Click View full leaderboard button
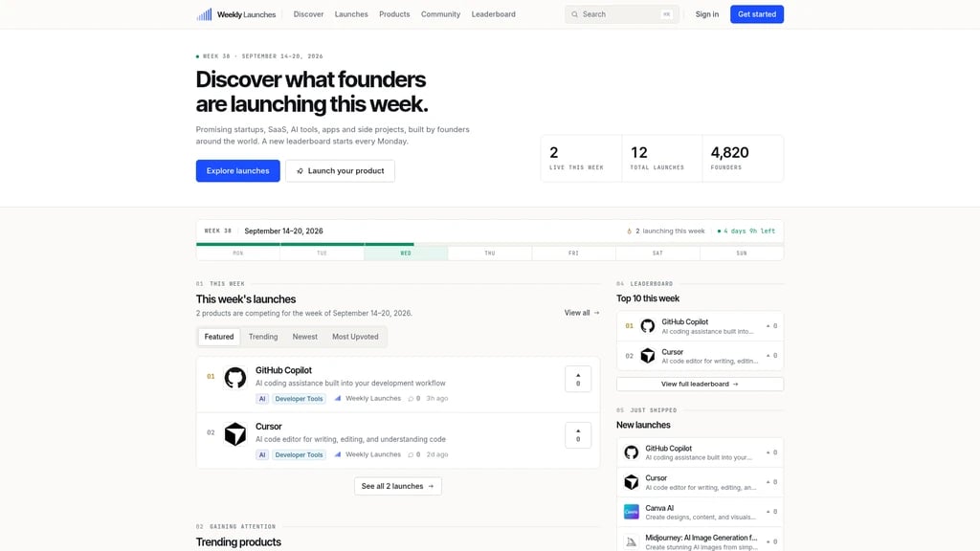The height and width of the screenshot is (551, 980). tap(700, 385)
